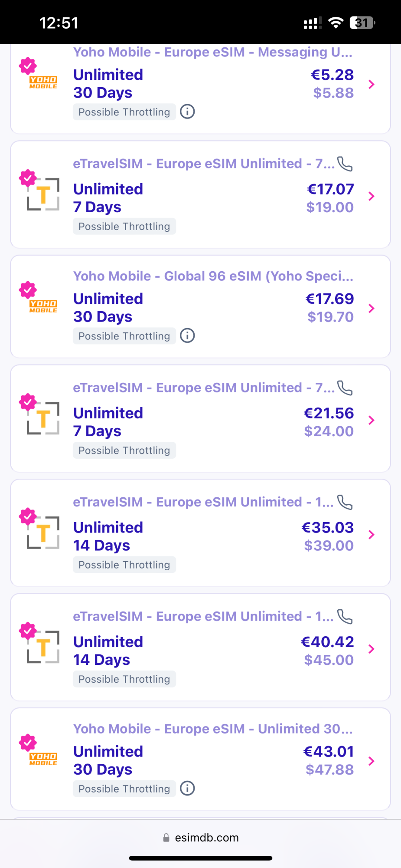The width and height of the screenshot is (401, 868).
Task: Tap Yoho Mobile logo on Global 96 plan
Action: 43,306
